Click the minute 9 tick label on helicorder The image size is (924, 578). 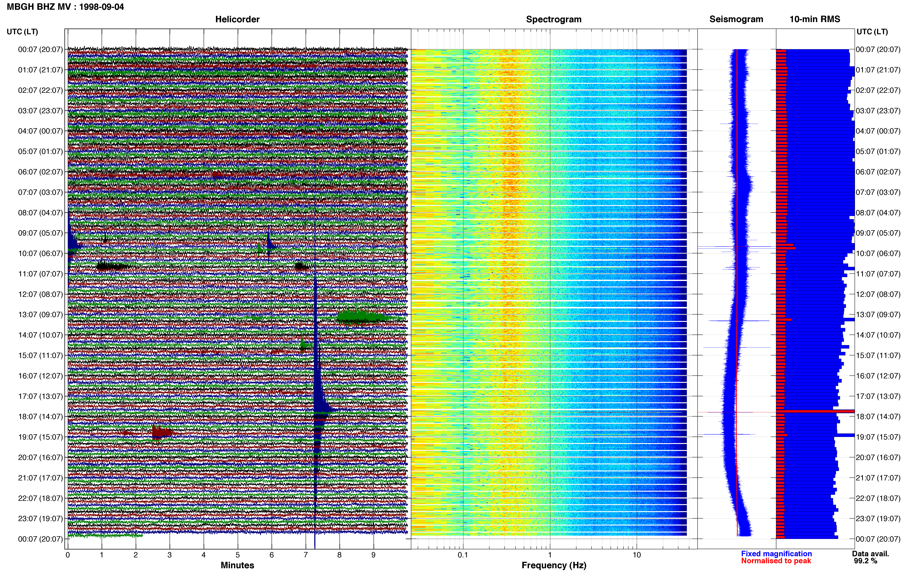(373, 555)
